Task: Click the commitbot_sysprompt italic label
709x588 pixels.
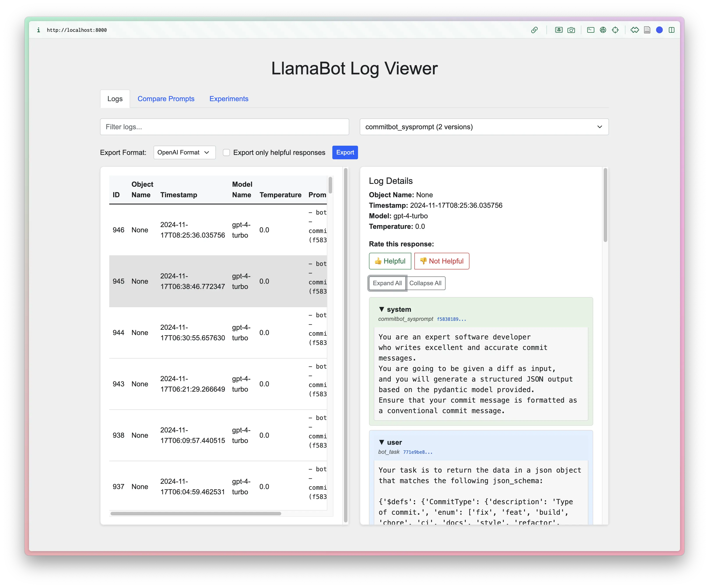Action: pos(405,319)
